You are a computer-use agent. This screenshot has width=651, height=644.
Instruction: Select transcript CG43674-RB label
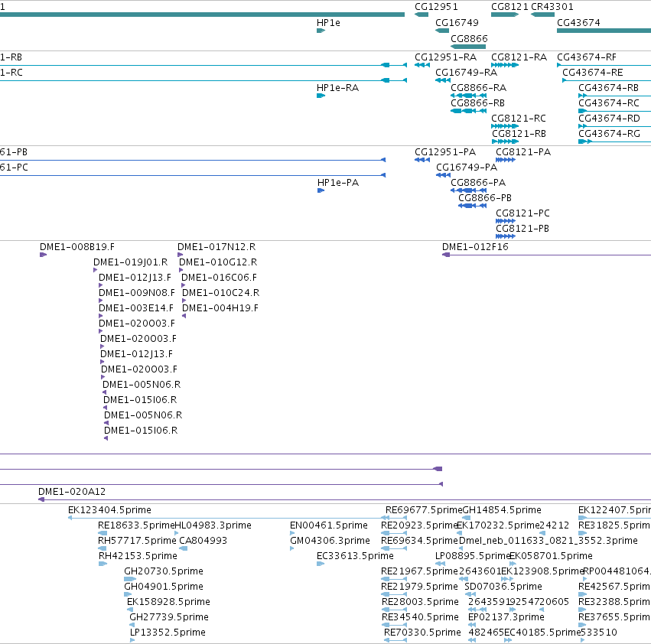(608, 88)
